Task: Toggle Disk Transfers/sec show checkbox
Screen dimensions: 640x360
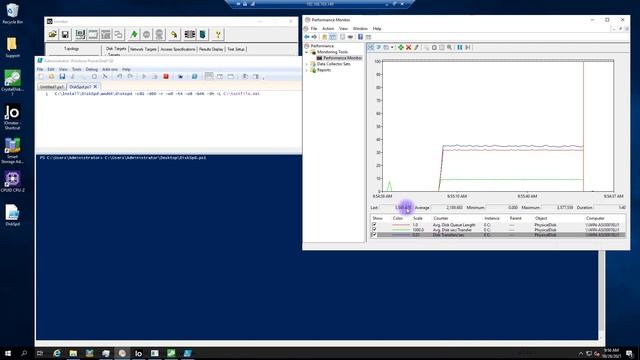Action: tap(374, 235)
